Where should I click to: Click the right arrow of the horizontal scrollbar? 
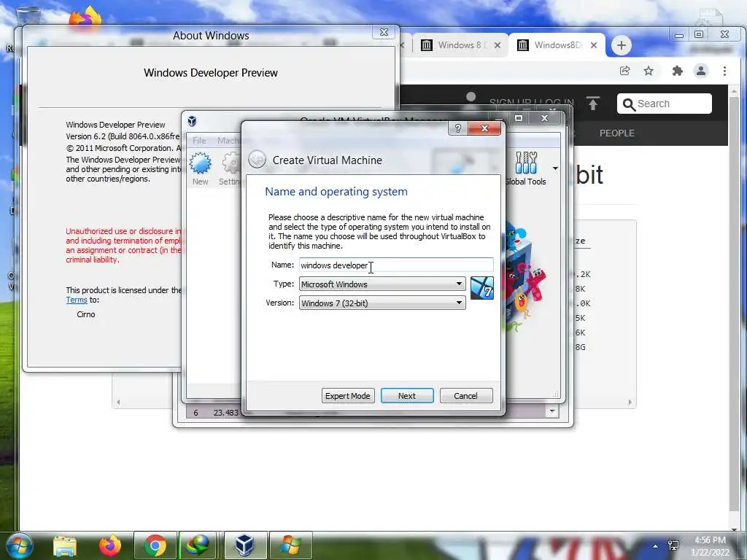[x=630, y=402]
